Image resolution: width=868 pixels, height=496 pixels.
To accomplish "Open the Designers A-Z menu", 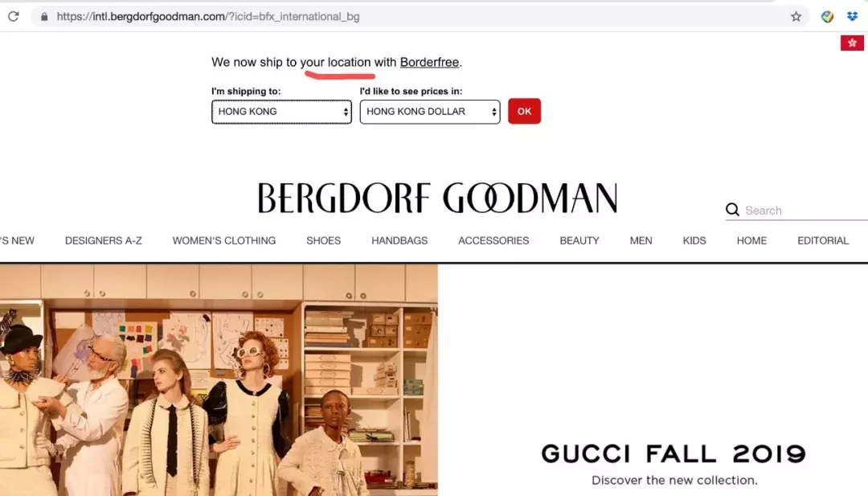I will (104, 241).
